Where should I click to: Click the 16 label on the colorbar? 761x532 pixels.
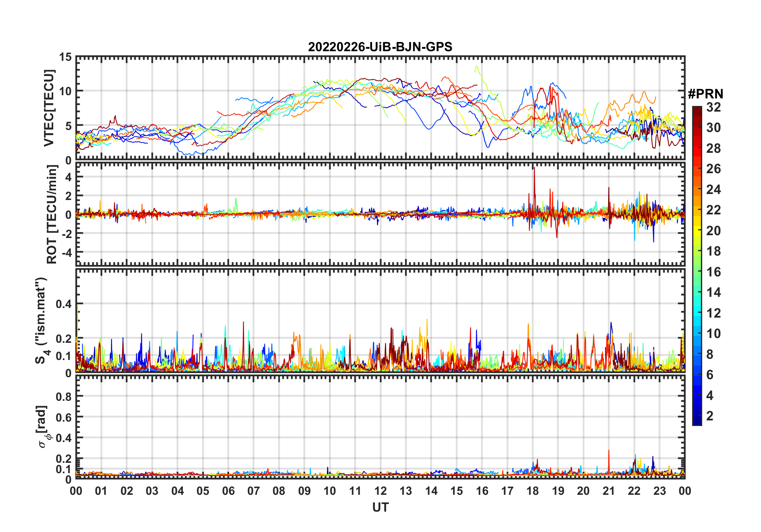713,272
